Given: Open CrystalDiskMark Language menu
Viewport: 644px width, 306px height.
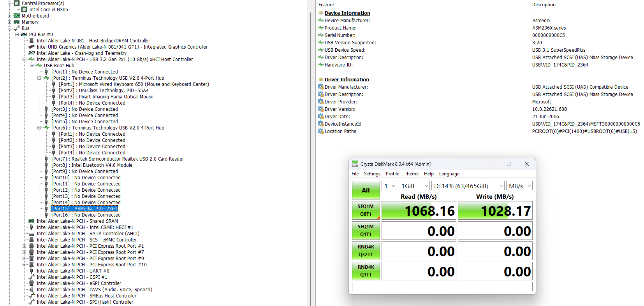Looking at the screenshot, I should pyautogui.click(x=449, y=174).
